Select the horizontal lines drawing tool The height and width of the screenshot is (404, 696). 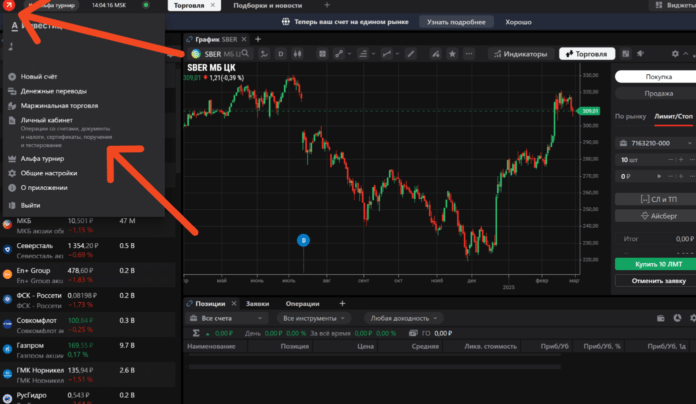coord(363,54)
